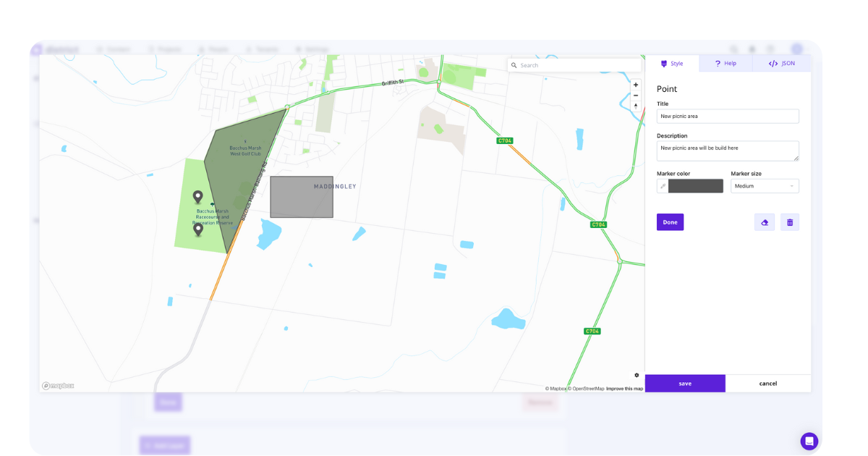The width and height of the screenshot is (868, 456).
Task: Pick a color with the eyedropper icon
Action: (663, 185)
